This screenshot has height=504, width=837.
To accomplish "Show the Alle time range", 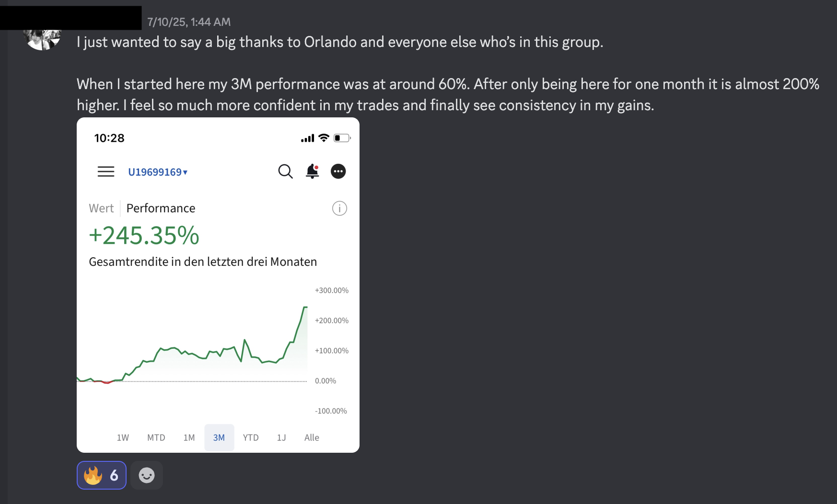I will pos(312,437).
